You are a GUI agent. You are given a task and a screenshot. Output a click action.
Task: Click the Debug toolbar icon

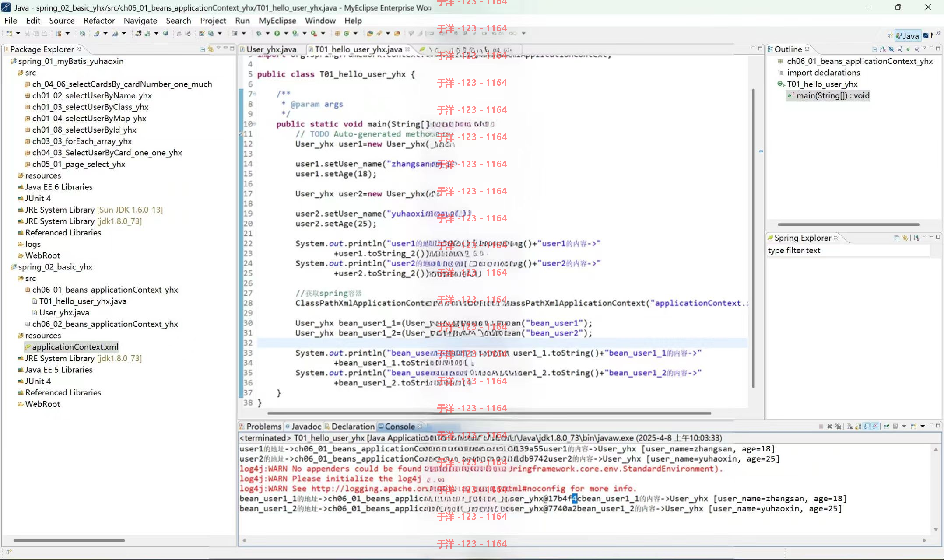point(259,33)
